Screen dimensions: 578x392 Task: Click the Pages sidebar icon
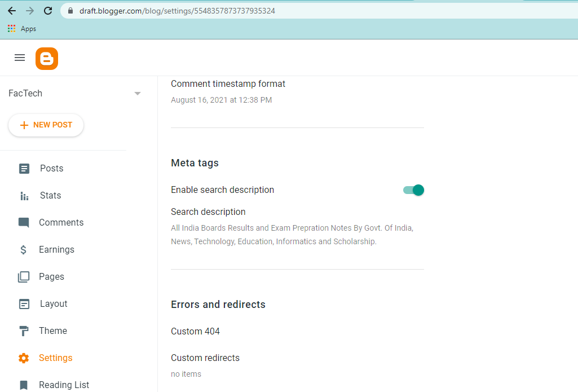coord(24,277)
